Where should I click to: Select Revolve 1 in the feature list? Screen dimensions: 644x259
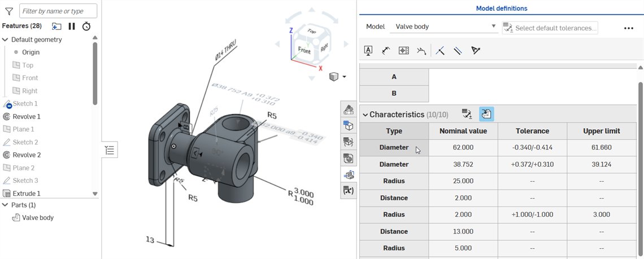click(x=27, y=116)
